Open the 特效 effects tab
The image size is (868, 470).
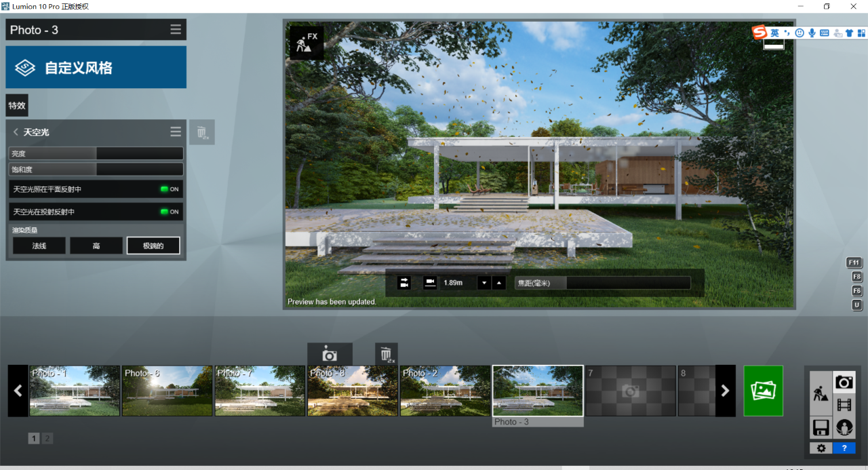[17, 105]
